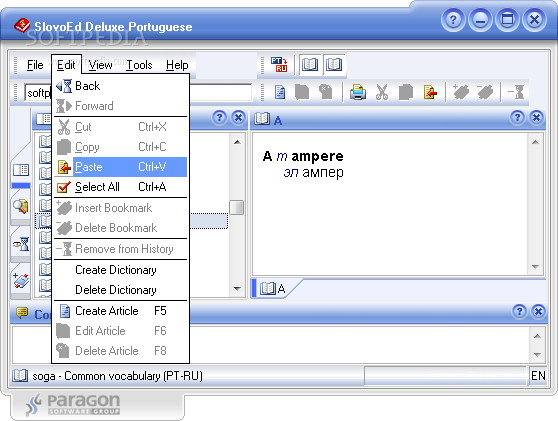
Task: Click the PT-RU translation direction icon
Action: tap(279, 64)
